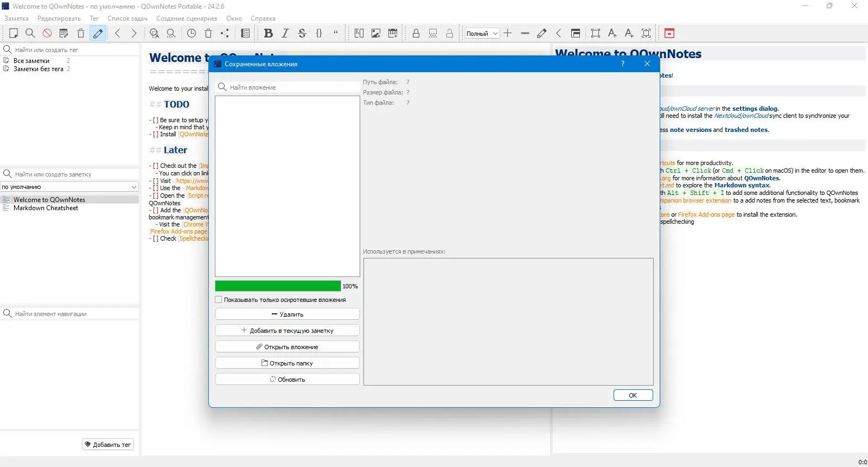
Task: Open the Редактировать menu
Action: (x=59, y=18)
